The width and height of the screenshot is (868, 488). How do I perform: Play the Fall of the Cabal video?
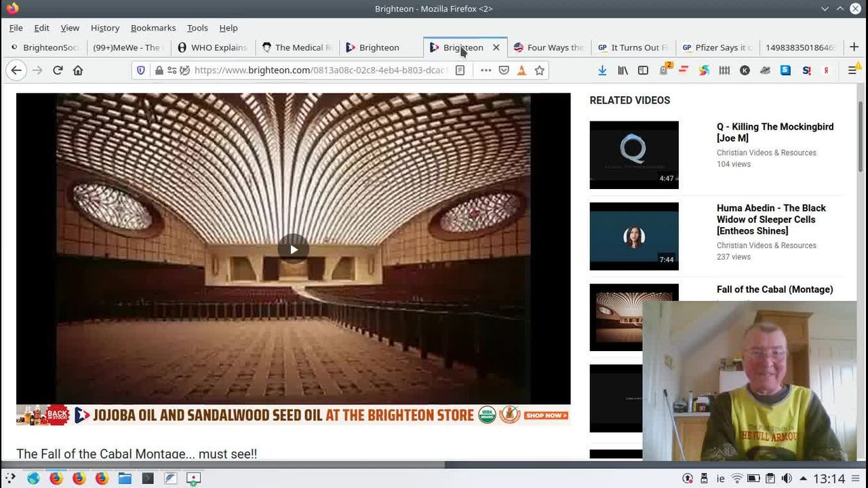click(x=293, y=249)
